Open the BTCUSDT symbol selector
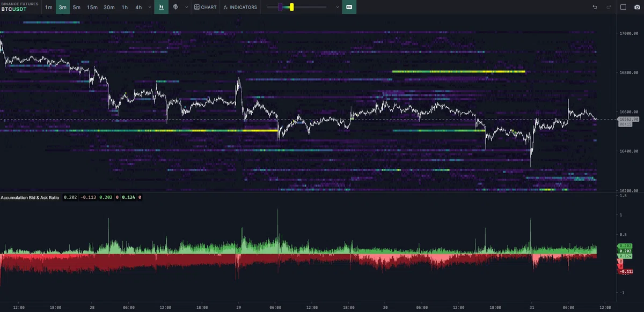 click(14, 9)
